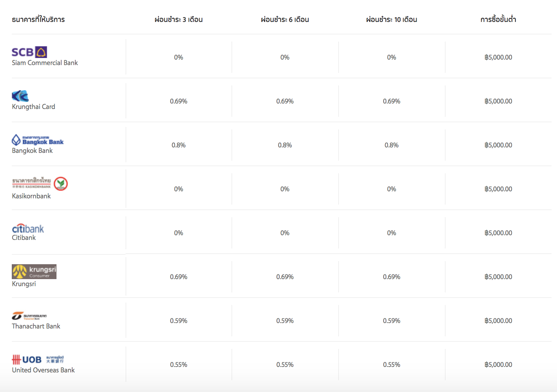Image resolution: width=557 pixels, height=392 pixels.
Task: Click the Bangkok Bank logo
Action: tap(38, 140)
